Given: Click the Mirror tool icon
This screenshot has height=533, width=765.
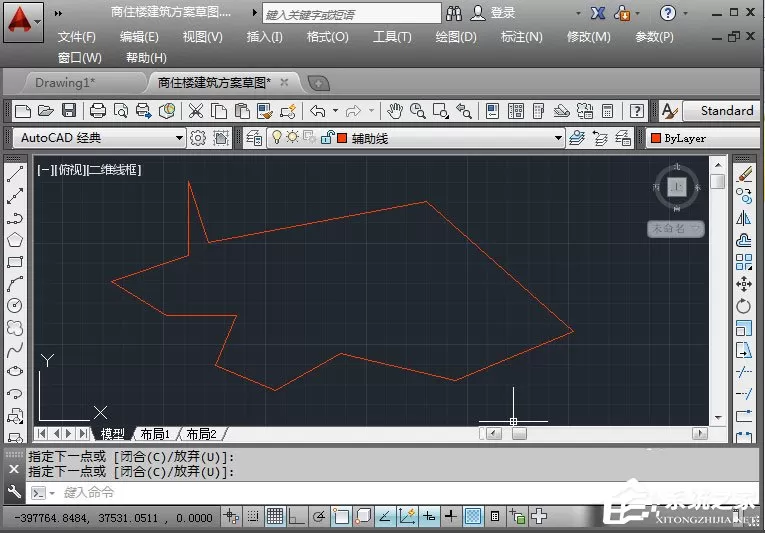Looking at the screenshot, I should click(744, 218).
